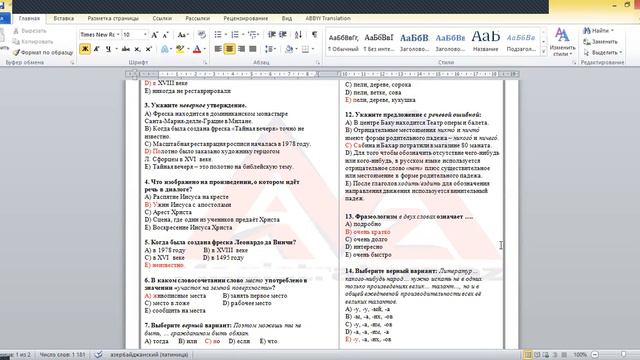
Task: Toggle show paragraph marks (¶)
Action: pos(314,35)
